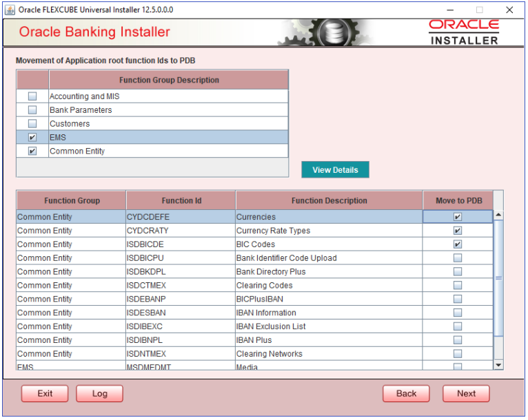Exit the installer with Exit button
The image size is (528, 420).
coord(45,393)
